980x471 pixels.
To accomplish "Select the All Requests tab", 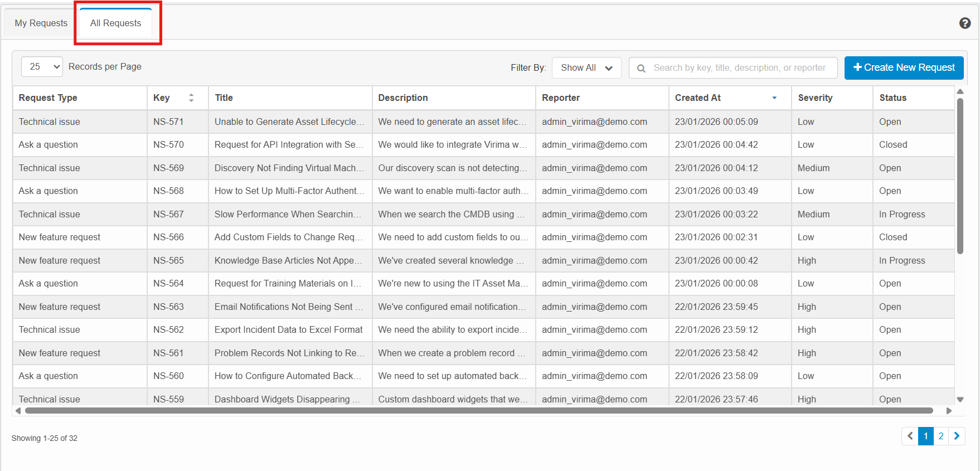I will [116, 23].
